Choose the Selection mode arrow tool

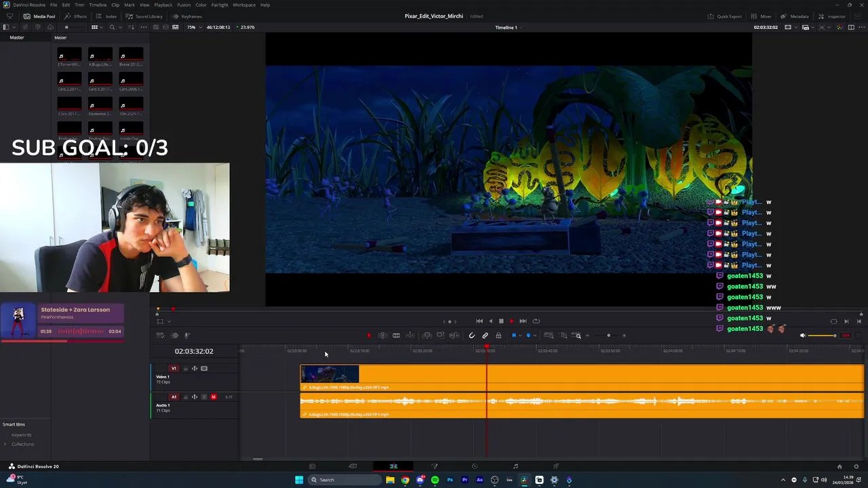[x=369, y=335]
